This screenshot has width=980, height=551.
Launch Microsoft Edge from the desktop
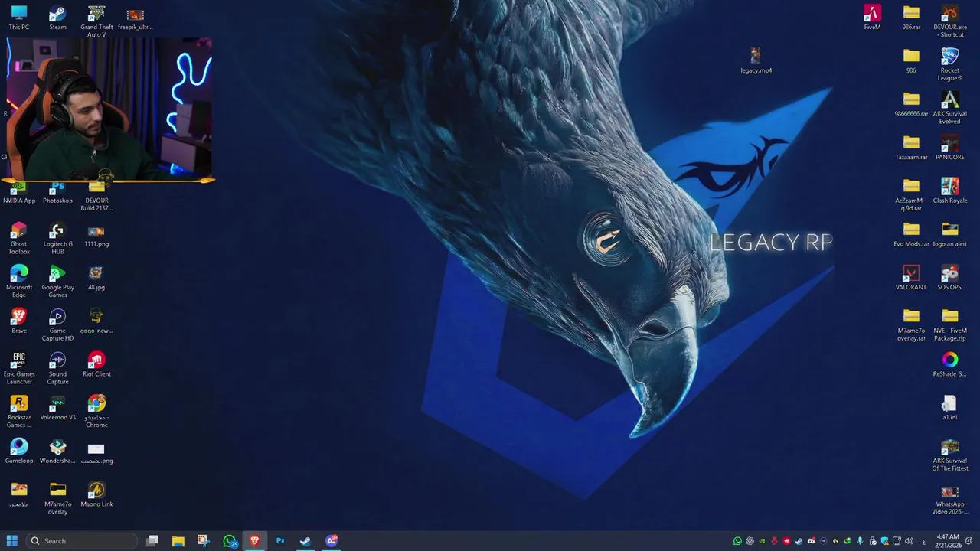(19, 282)
